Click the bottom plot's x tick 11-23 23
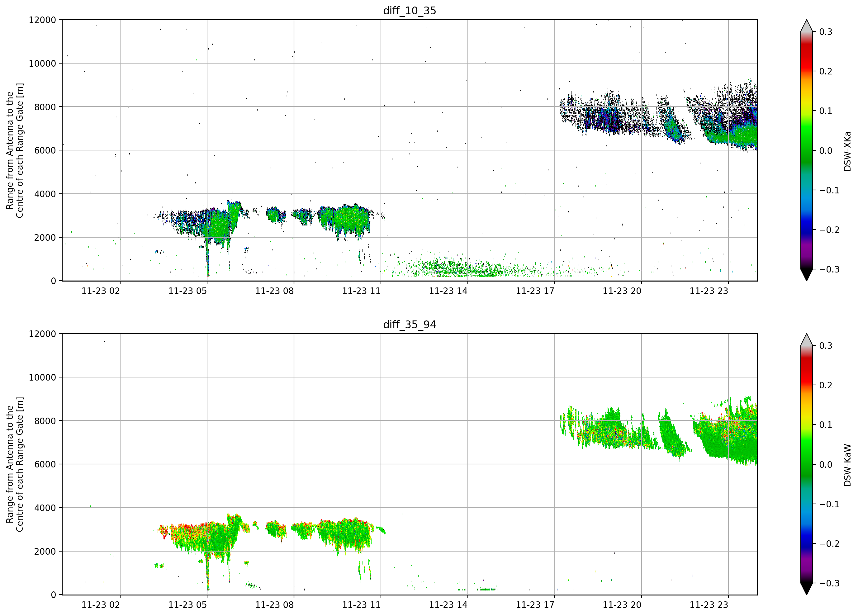 (709, 605)
